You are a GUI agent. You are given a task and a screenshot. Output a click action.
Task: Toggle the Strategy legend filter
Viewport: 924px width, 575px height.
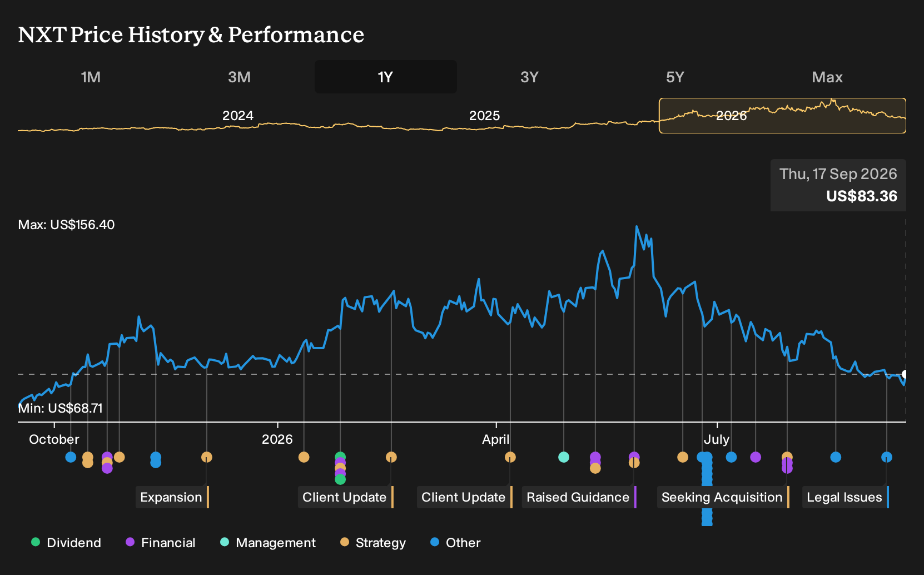coord(373,543)
